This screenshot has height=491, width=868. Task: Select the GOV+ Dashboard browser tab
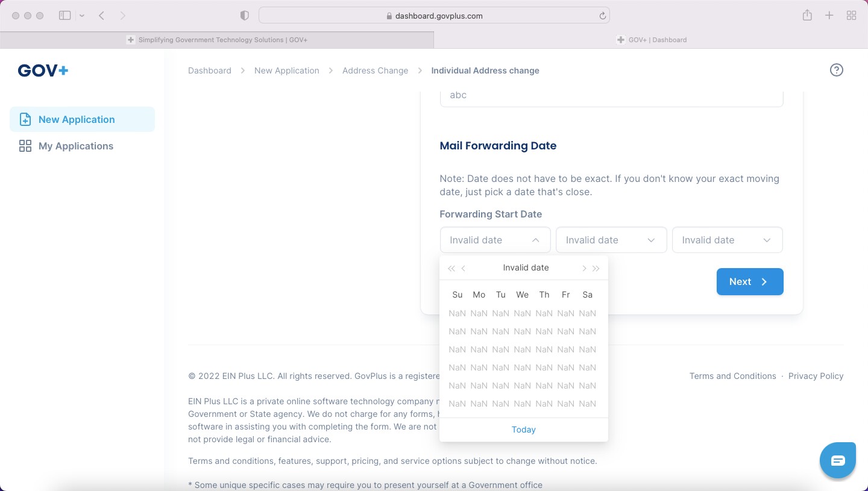tap(651, 40)
